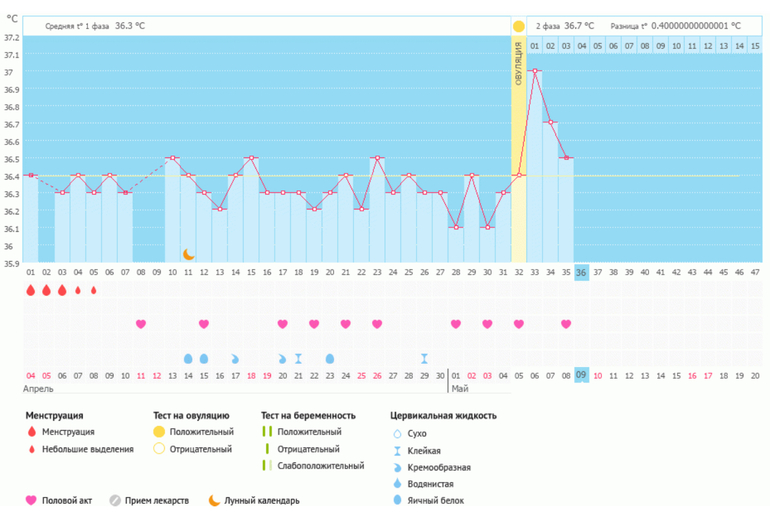Click the Сухо cervical fluid legend icon
770x520 pixels.
[x=396, y=433]
